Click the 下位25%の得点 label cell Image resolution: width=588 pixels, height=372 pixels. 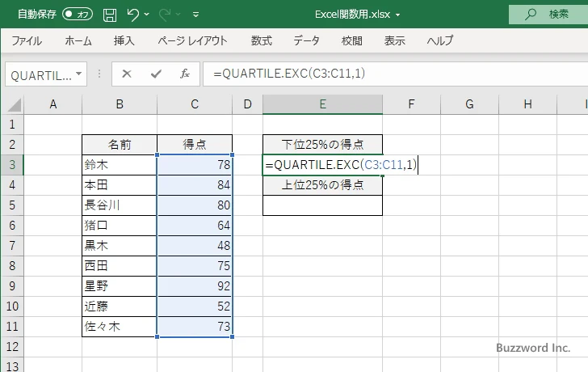click(322, 145)
